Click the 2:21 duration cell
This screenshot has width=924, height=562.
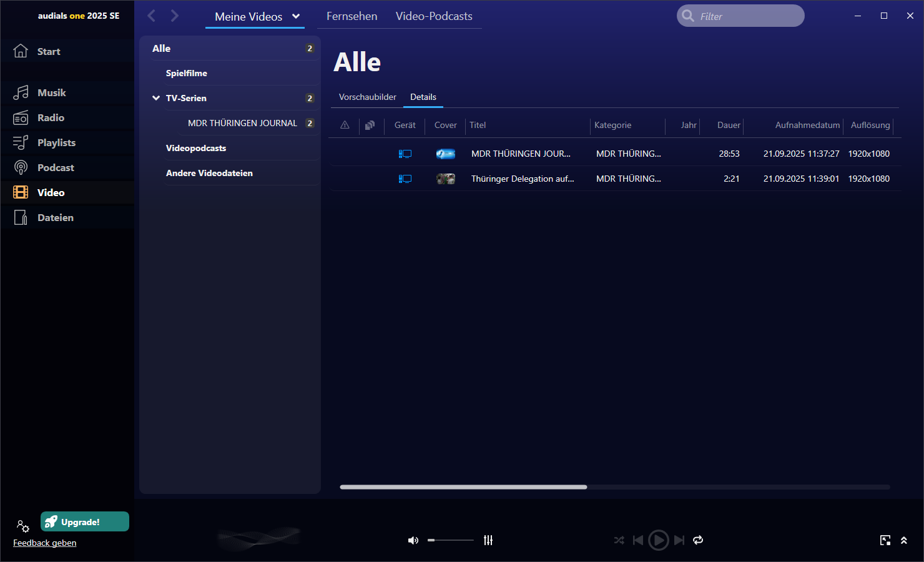(x=732, y=179)
